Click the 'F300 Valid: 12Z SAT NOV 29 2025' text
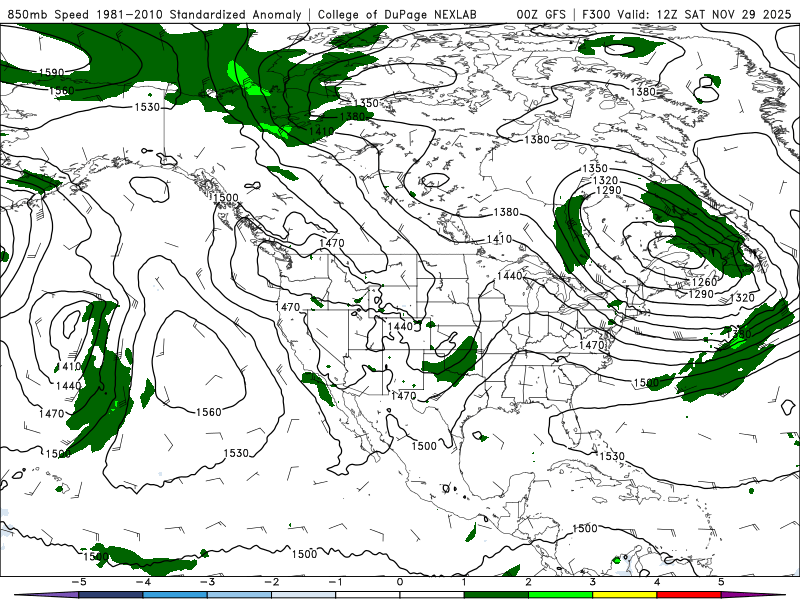 [686, 14]
